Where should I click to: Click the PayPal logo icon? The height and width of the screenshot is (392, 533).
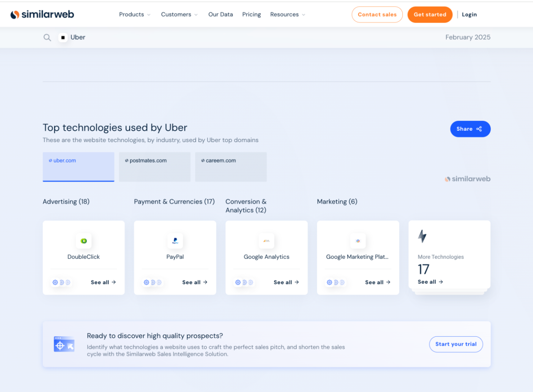pos(175,241)
